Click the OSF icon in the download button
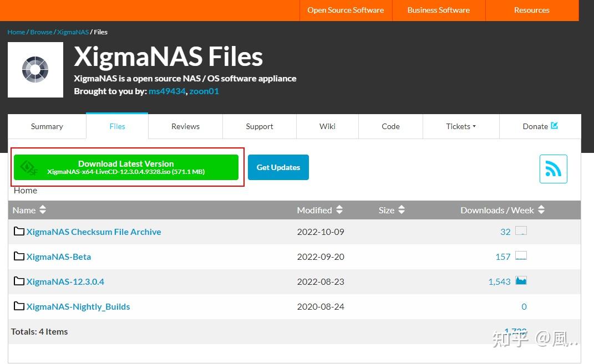 [x=28, y=167]
